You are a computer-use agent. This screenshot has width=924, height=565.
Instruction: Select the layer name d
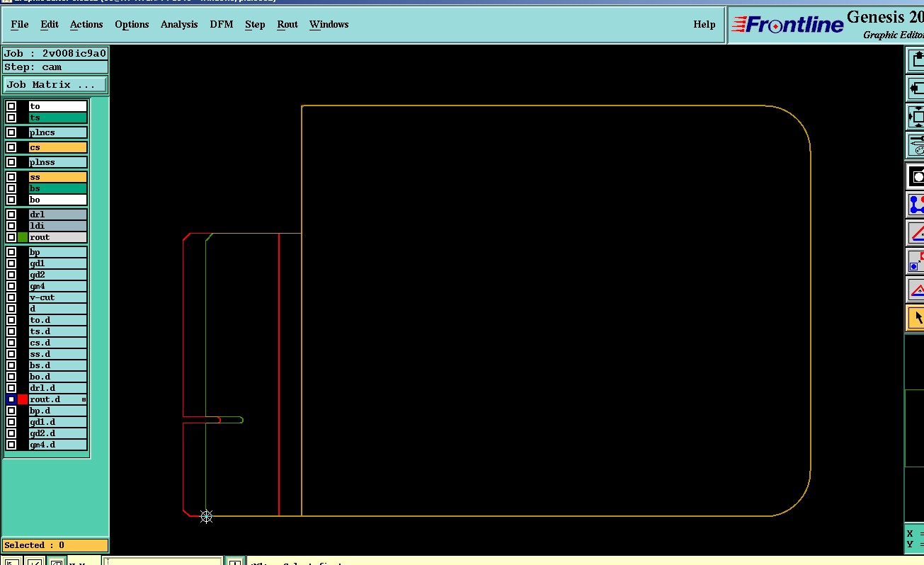point(58,309)
